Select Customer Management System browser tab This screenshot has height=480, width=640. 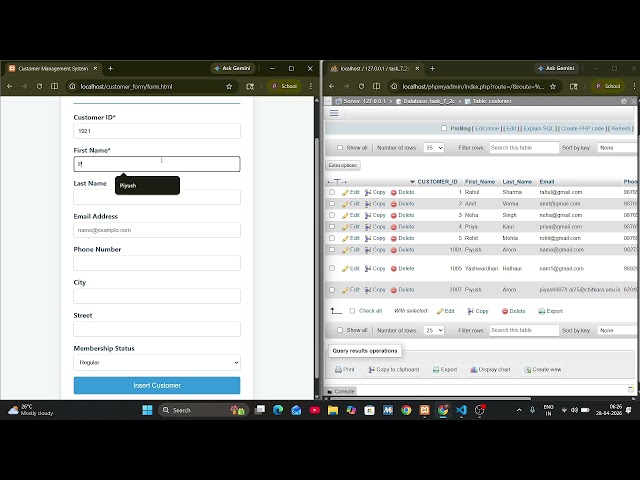(x=53, y=69)
